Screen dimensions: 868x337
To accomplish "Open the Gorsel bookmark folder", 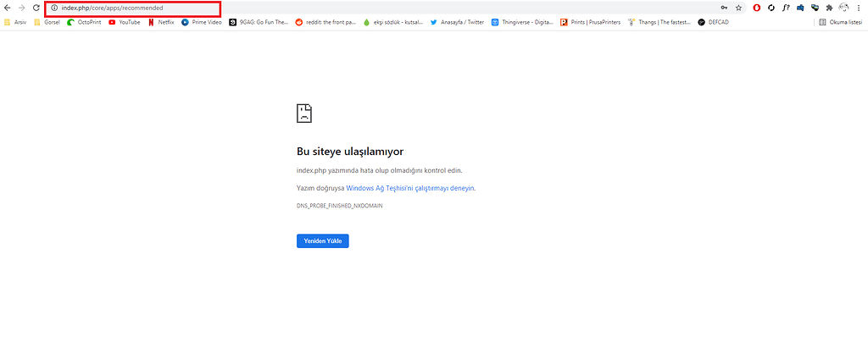I will click(47, 23).
